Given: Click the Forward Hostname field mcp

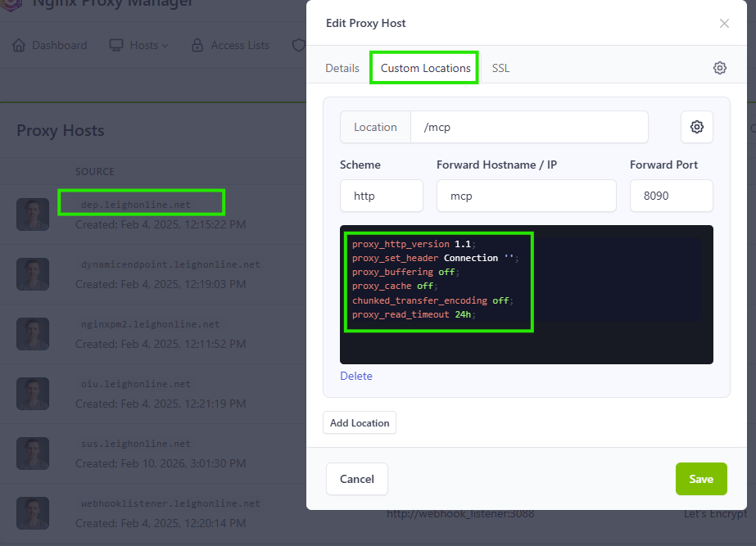Looking at the screenshot, I should click(x=527, y=196).
